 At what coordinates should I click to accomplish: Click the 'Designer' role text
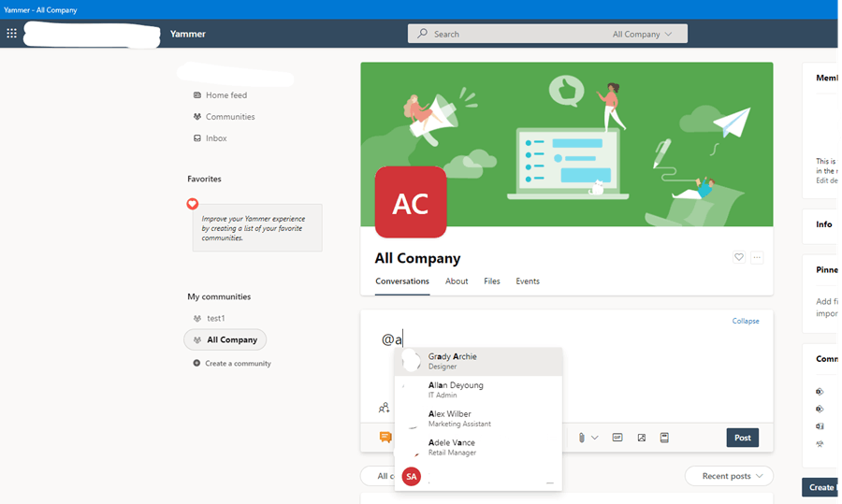pyautogui.click(x=443, y=367)
